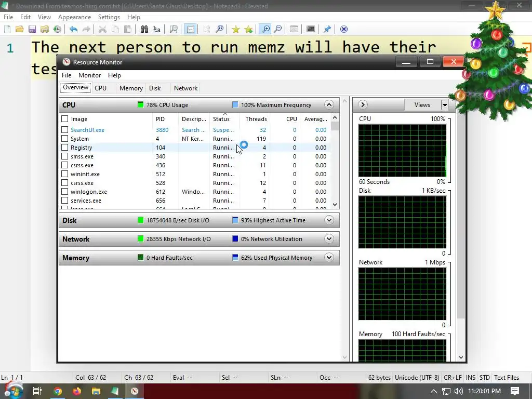Open Replace with the 'ba' icon

tap(157, 29)
